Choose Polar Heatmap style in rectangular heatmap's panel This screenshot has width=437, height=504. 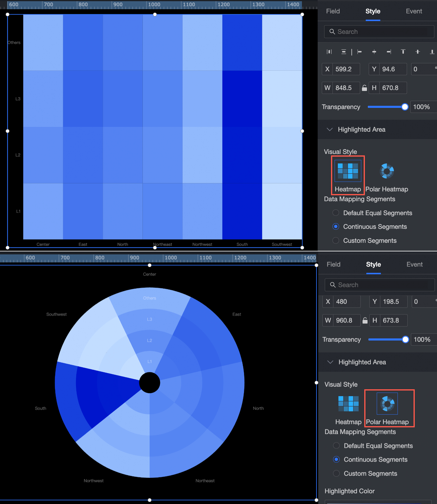pos(387,177)
